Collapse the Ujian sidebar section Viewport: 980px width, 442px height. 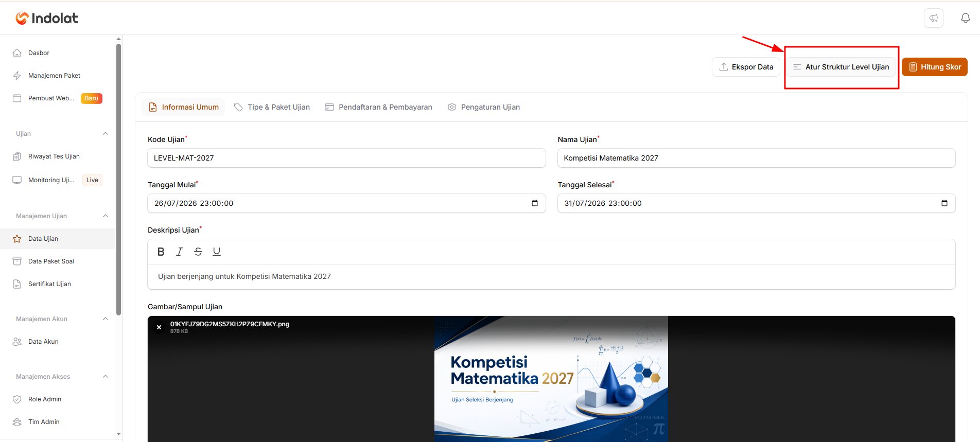[106, 134]
